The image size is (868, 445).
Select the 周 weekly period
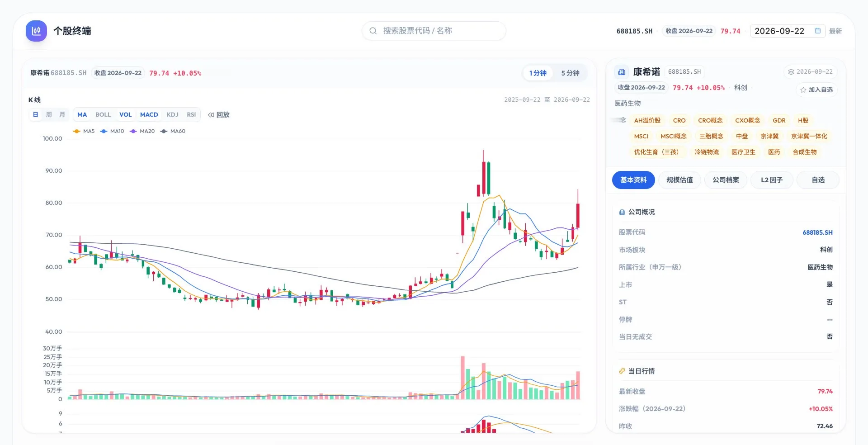49,115
